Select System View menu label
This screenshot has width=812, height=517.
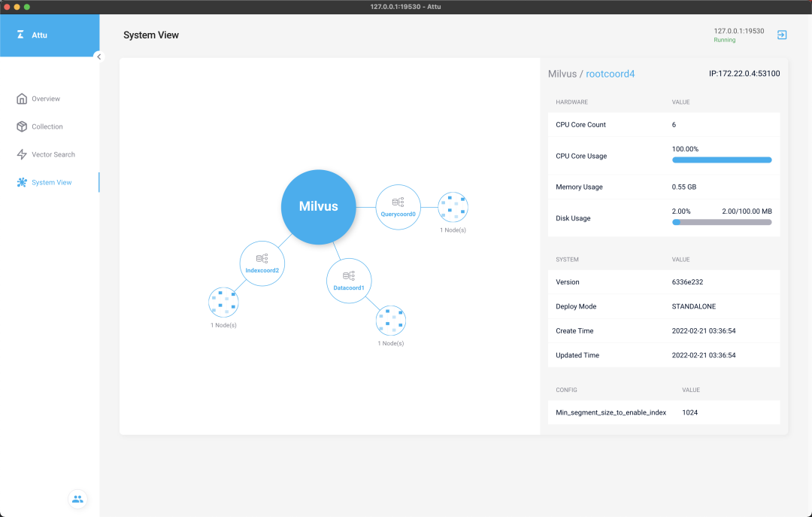[x=52, y=183]
